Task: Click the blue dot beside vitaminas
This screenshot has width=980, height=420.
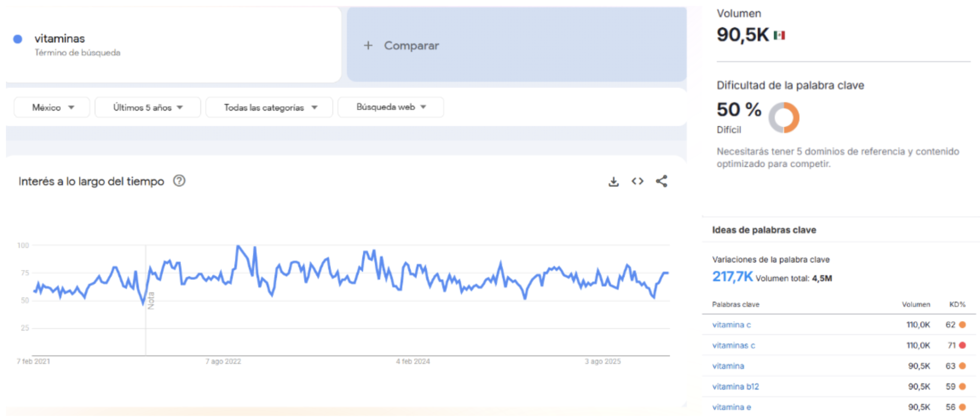Action: point(18,39)
